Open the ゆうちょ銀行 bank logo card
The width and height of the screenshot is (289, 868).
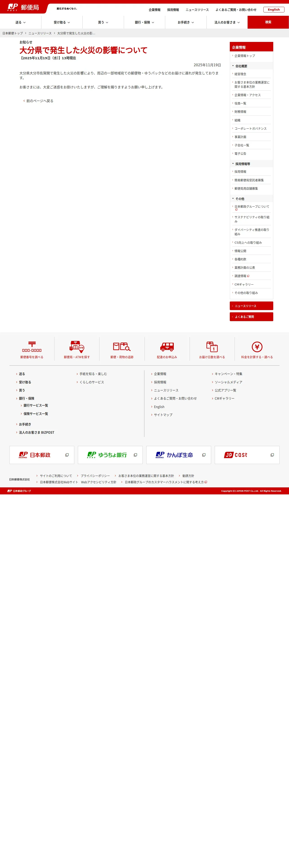point(110,455)
